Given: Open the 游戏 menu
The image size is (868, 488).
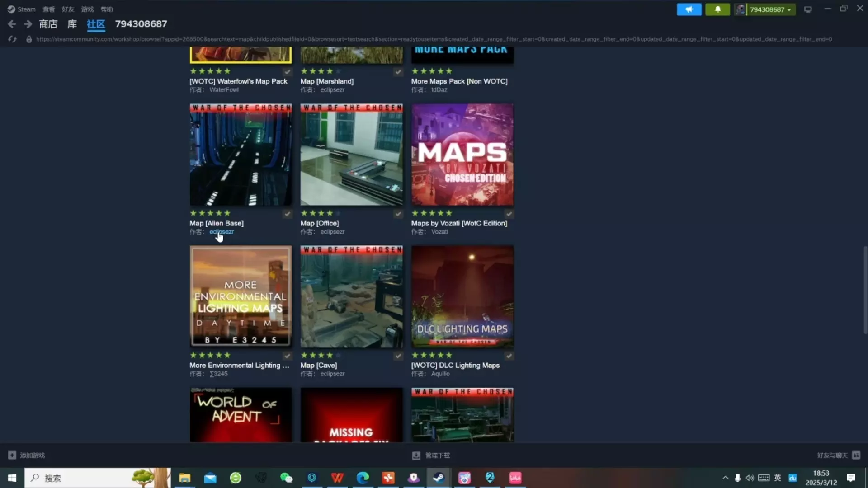Looking at the screenshot, I should pos(87,9).
